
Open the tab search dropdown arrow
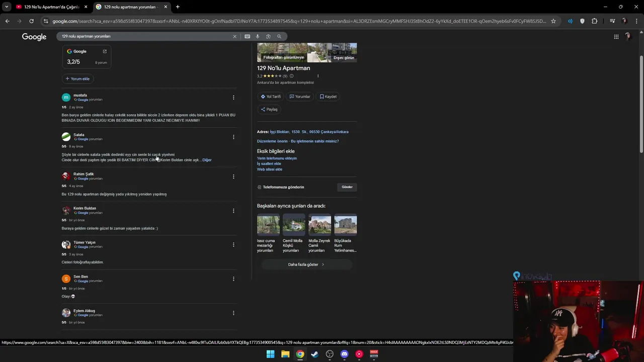(x=7, y=7)
